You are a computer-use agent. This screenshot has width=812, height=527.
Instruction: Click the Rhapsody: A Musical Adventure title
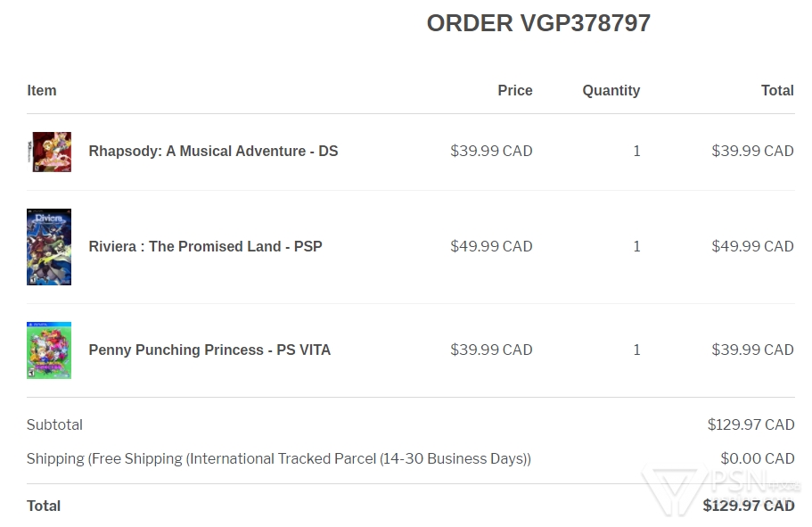(213, 151)
